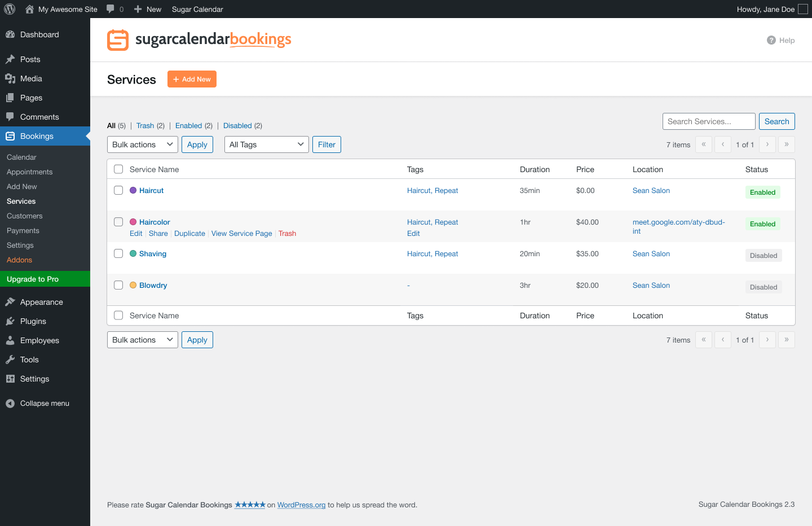
Task: Select the Haircolor service checkbox
Action: [118, 222]
